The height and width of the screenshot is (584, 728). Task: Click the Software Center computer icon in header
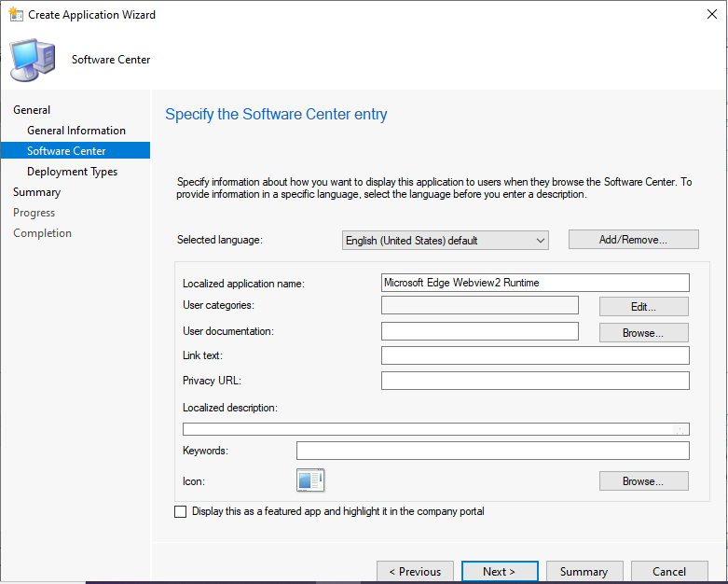(33, 60)
